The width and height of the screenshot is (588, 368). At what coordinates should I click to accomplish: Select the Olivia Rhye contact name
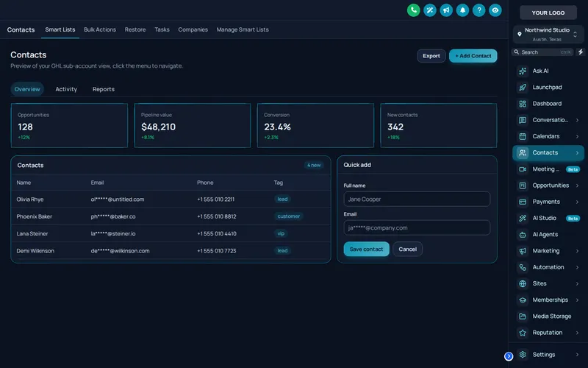tap(30, 199)
